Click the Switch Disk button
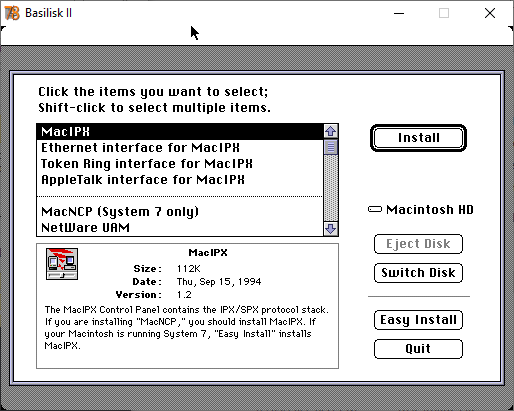The height and width of the screenshot is (411, 514). coord(418,273)
